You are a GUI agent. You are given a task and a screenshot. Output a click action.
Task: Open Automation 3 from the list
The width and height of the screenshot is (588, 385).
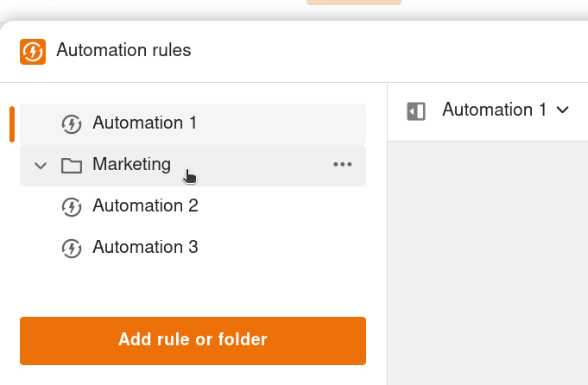click(145, 248)
